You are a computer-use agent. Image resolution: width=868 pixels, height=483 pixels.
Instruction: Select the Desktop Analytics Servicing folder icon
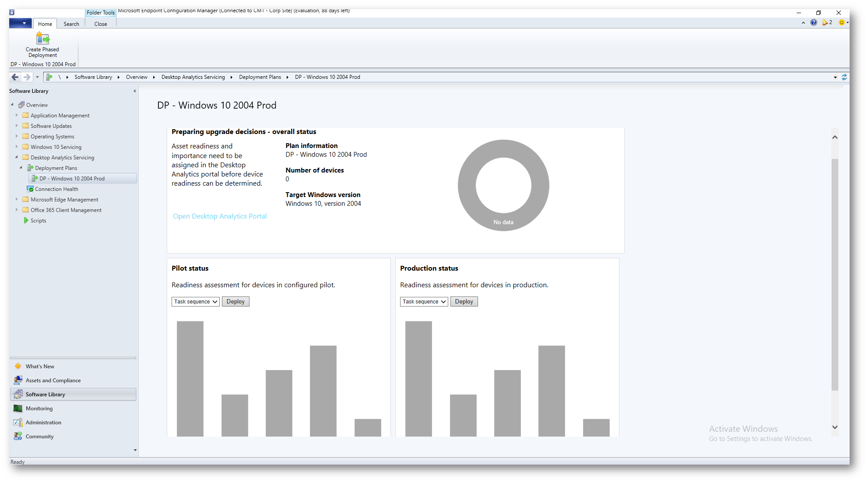pos(25,157)
